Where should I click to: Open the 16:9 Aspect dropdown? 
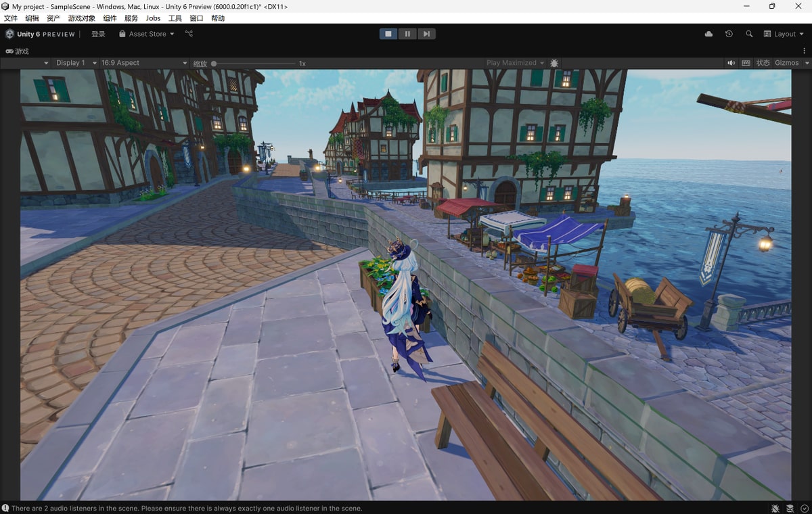coord(144,63)
